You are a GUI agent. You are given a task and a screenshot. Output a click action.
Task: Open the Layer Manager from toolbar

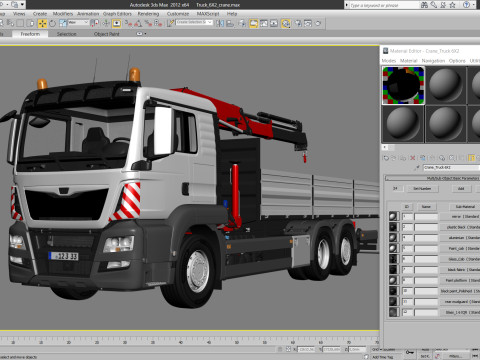pos(242,23)
